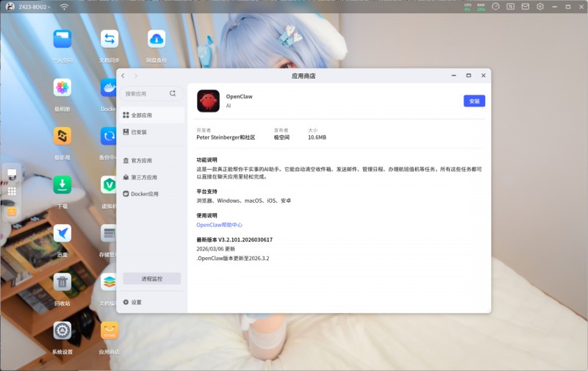Viewport: 588px width, 371px height.
Task: Click the blue 安装 install button
Action: (x=474, y=101)
